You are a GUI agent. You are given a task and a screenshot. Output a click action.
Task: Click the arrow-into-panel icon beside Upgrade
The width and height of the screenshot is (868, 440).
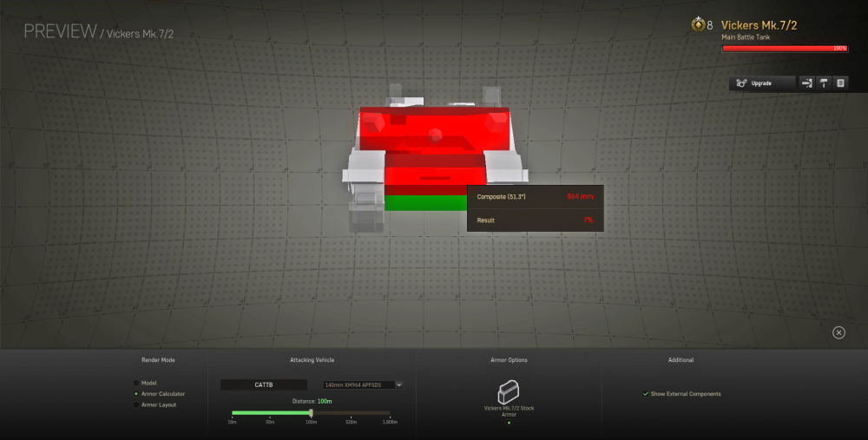806,83
